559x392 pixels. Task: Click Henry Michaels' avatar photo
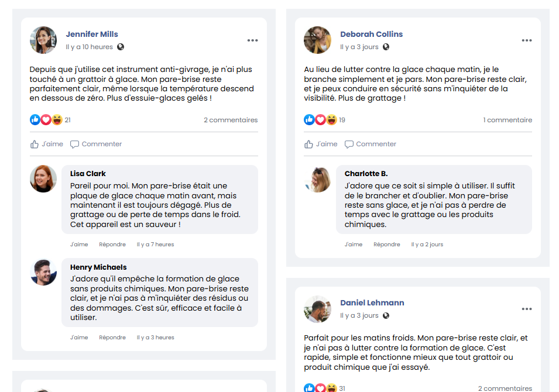(43, 272)
